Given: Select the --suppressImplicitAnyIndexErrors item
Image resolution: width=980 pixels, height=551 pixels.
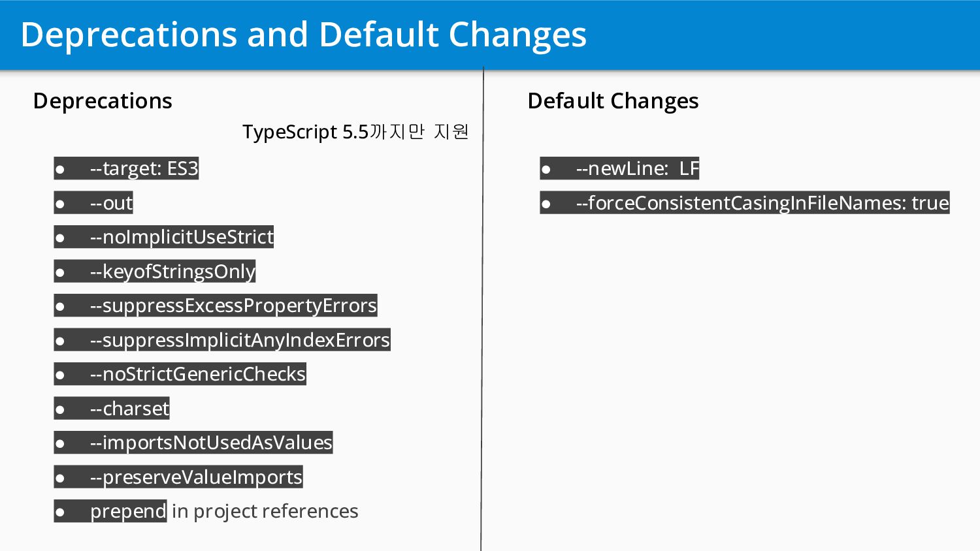Looking at the screenshot, I should (x=222, y=340).
